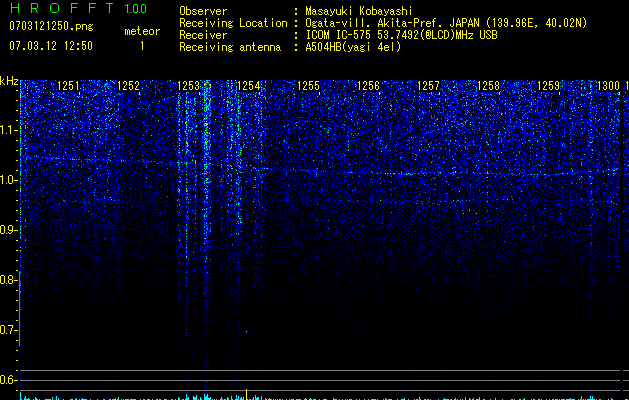Image resolution: width=629 pixels, height=400 pixels.
Task: Click the yellow meteor detection tick in the bottom strip
Action: [246, 394]
